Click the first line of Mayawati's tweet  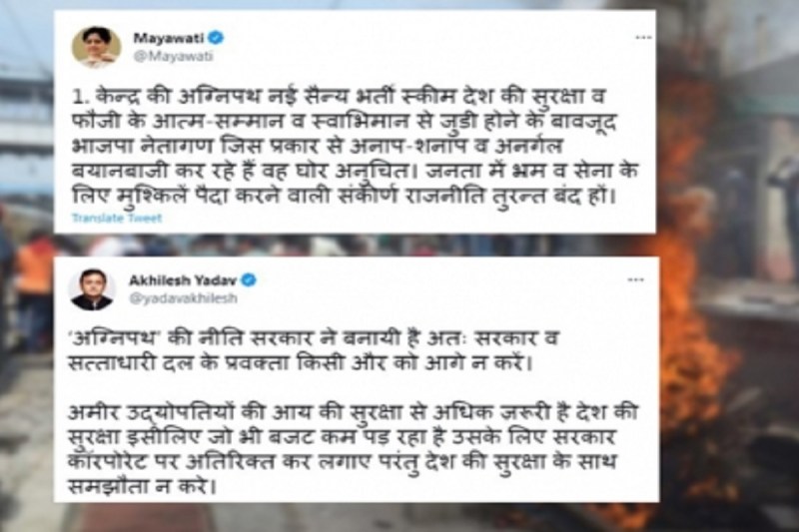(x=339, y=97)
